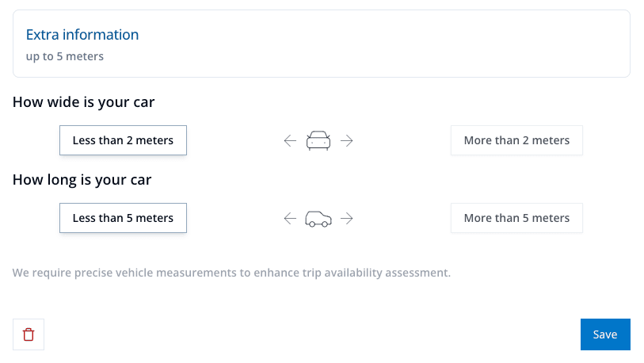Choose the More than 5 meters option

coord(516,218)
